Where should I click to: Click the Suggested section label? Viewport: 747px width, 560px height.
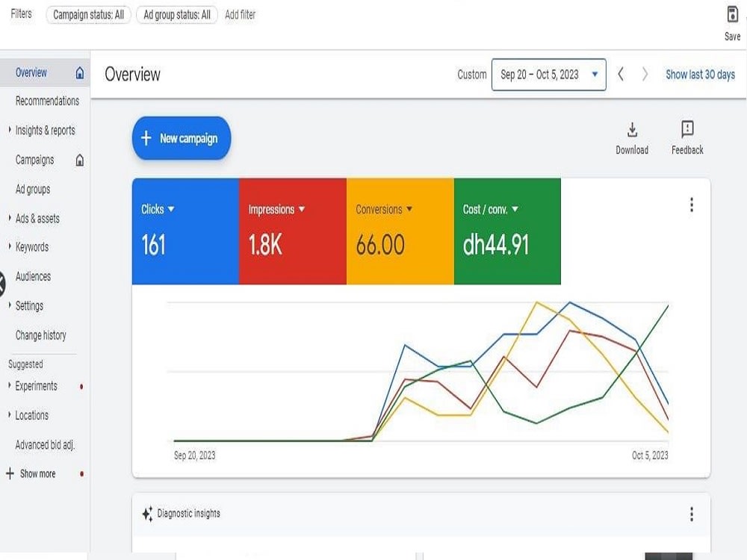tap(25, 364)
